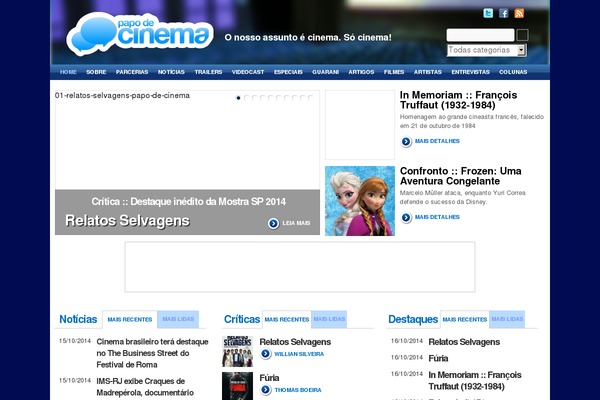Click the Críticas section heading
The image size is (600, 400).
click(242, 319)
